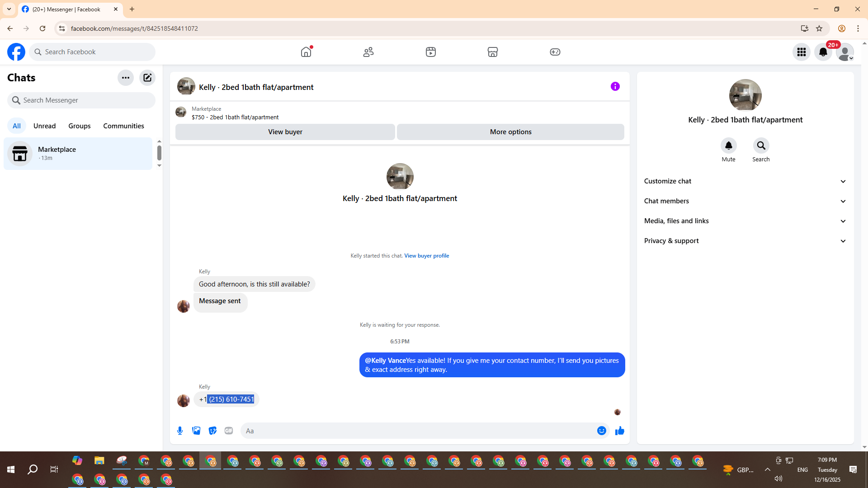868x488 pixels.
Task: Open the emoji picker in message box
Action: click(x=602, y=431)
